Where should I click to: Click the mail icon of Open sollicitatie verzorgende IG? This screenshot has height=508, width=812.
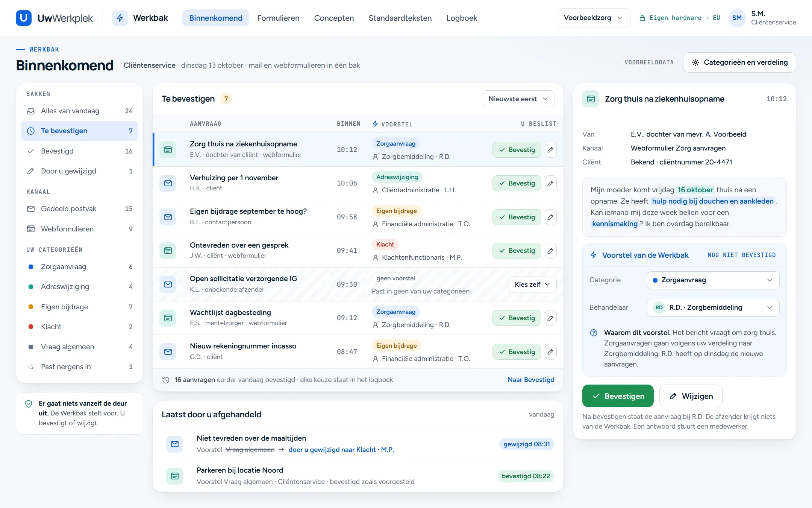point(168,284)
